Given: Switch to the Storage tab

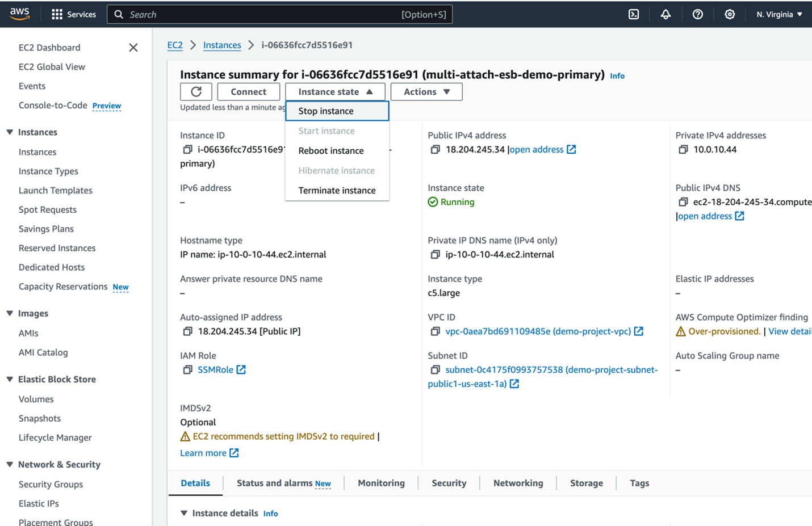Looking at the screenshot, I should point(586,483).
